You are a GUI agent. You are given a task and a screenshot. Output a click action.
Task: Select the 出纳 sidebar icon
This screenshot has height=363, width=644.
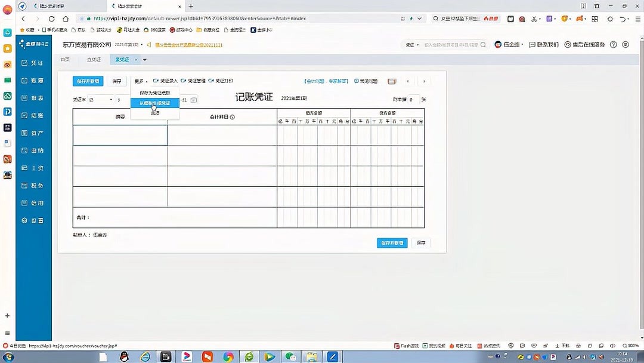[33, 150]
